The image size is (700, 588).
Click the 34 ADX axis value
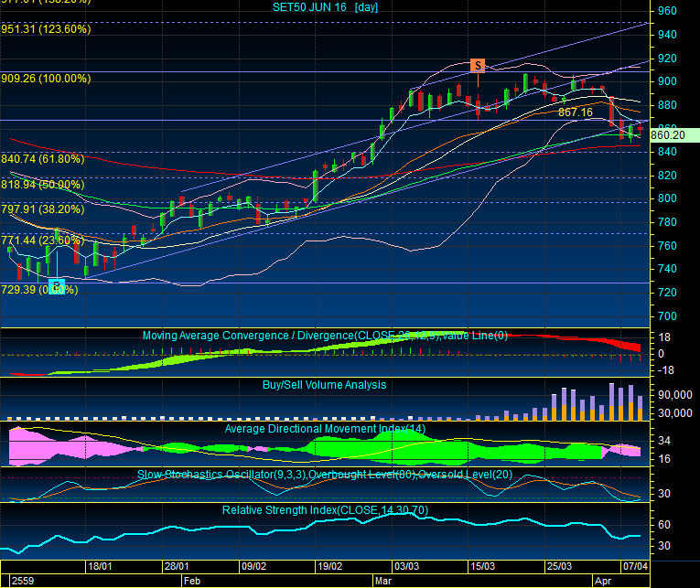(x=664, y=441)
